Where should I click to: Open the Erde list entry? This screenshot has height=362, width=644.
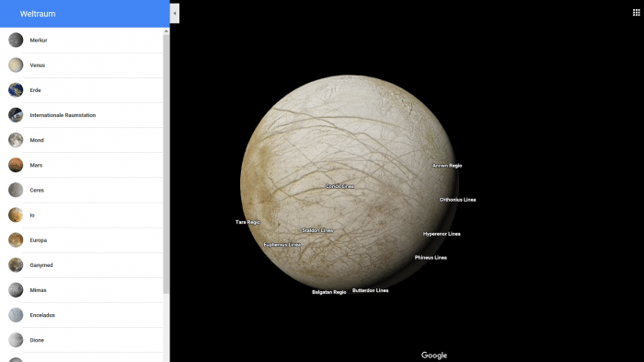tap(81, 90)
